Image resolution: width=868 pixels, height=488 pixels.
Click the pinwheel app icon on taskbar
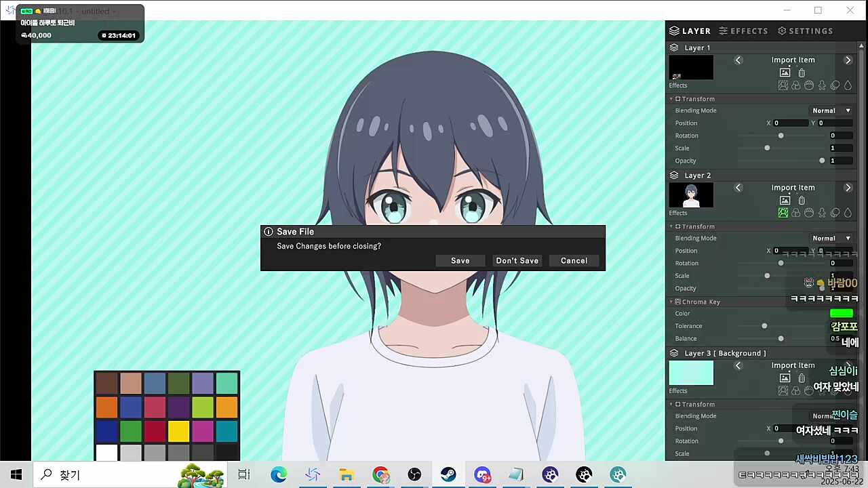point(313,475)
